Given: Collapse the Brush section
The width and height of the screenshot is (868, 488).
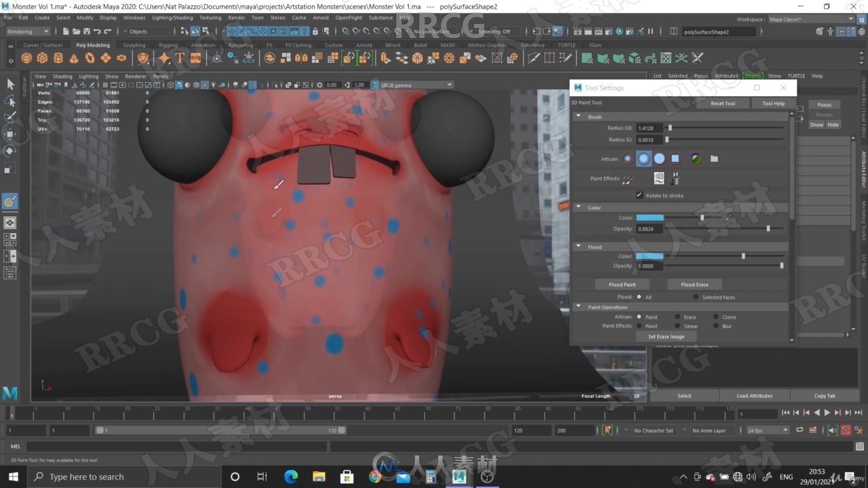Looking at the screenshot, I should pos(578,117).
